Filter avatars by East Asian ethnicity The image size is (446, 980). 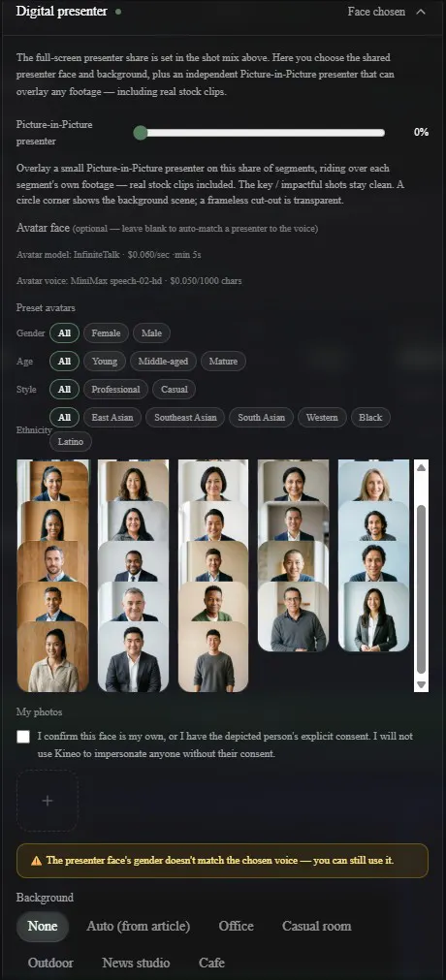tap(112, 418)
